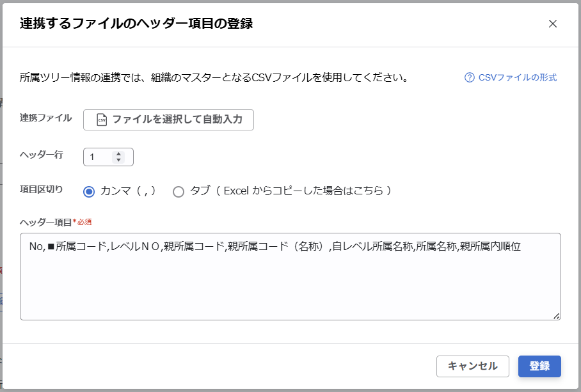
Task: Click inside ヘッダー項目 text area
Action: [290, 276]
